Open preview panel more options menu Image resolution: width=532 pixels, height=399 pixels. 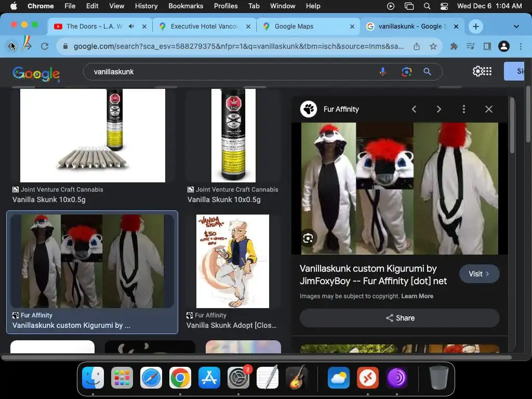(464, 109)
